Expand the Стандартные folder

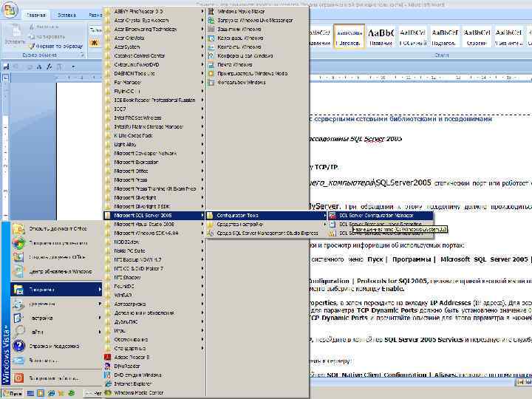(154, 348)
